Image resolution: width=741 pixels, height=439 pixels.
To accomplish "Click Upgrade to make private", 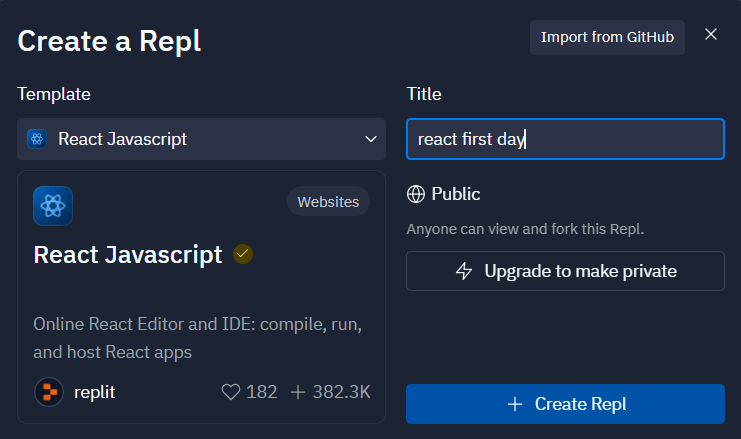I will click(565, 271).
